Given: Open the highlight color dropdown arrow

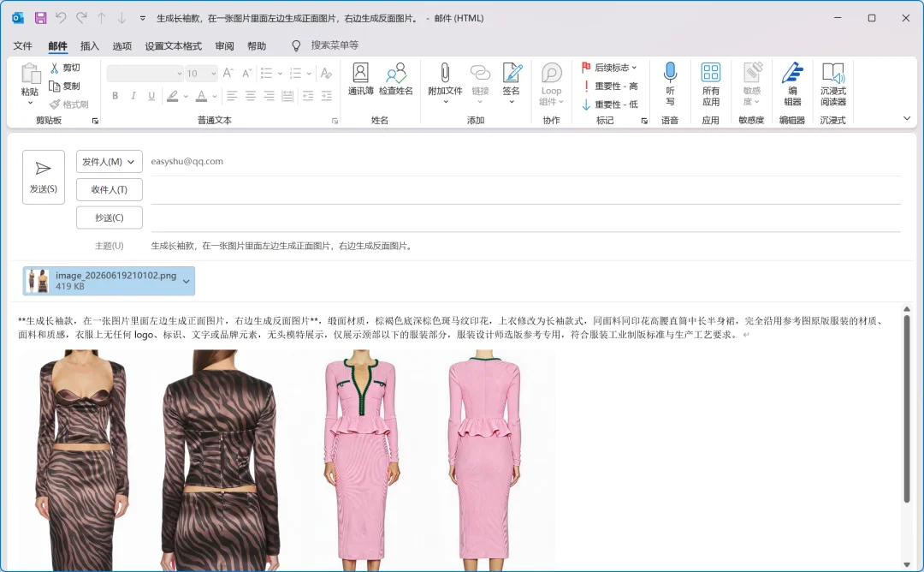Looking at the screenshot, I should (x=186, y=96).
